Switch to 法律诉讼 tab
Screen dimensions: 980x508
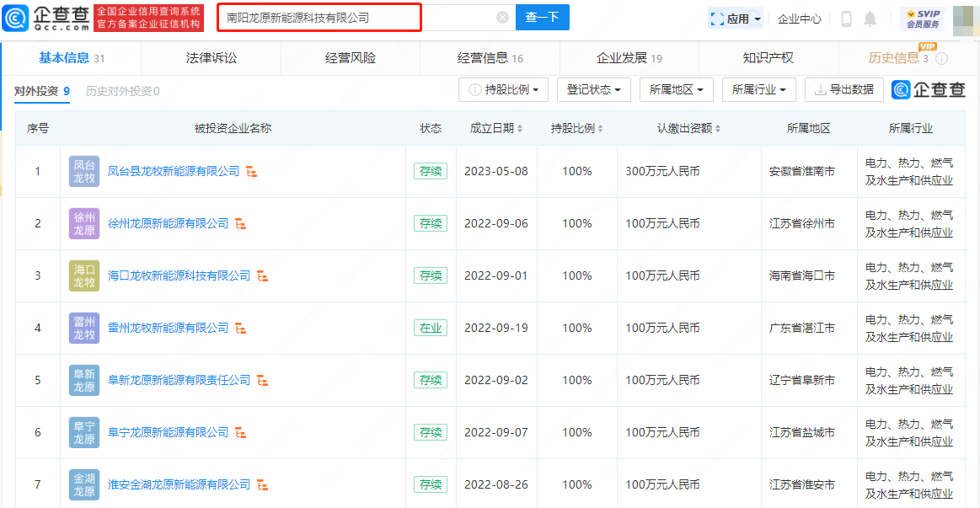click(x=212, y=58)
